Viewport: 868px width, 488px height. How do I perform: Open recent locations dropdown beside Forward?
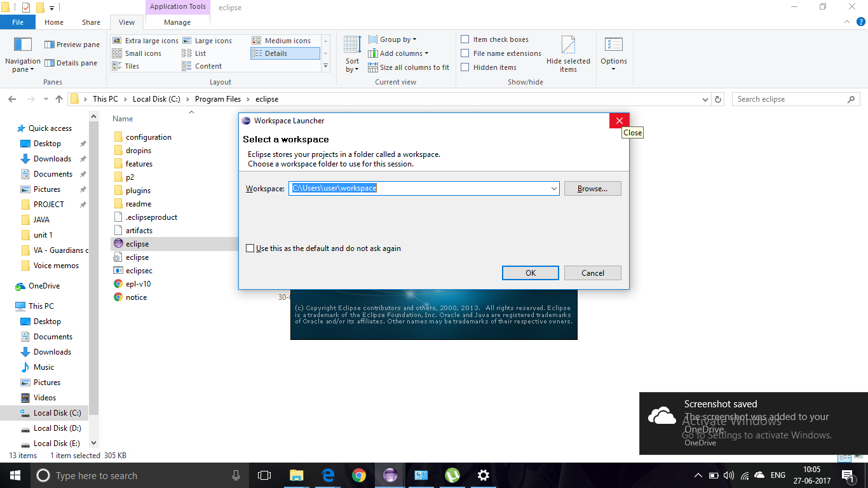click(x=46, y=100)
